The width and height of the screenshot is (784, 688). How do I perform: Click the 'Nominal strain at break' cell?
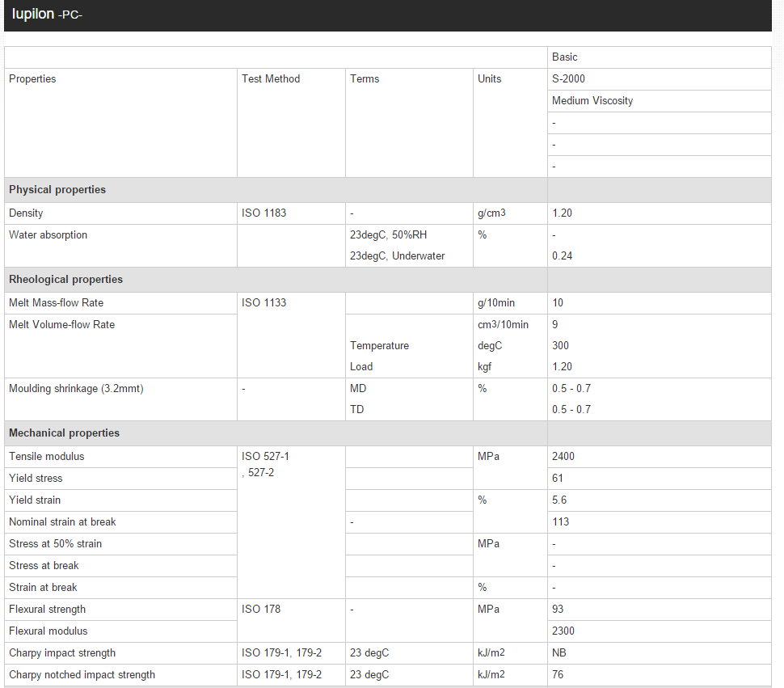point(120,522)
